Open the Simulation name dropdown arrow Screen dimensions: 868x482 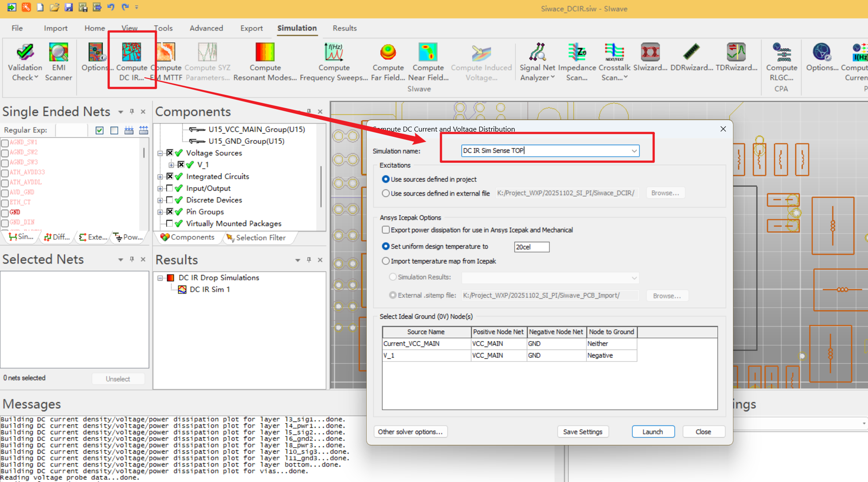point(634,151)
